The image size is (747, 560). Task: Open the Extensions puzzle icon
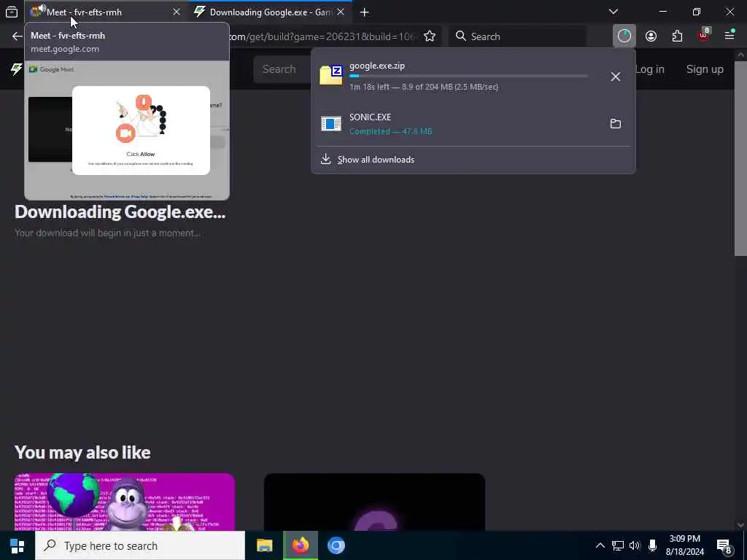[x=678, y=36]
